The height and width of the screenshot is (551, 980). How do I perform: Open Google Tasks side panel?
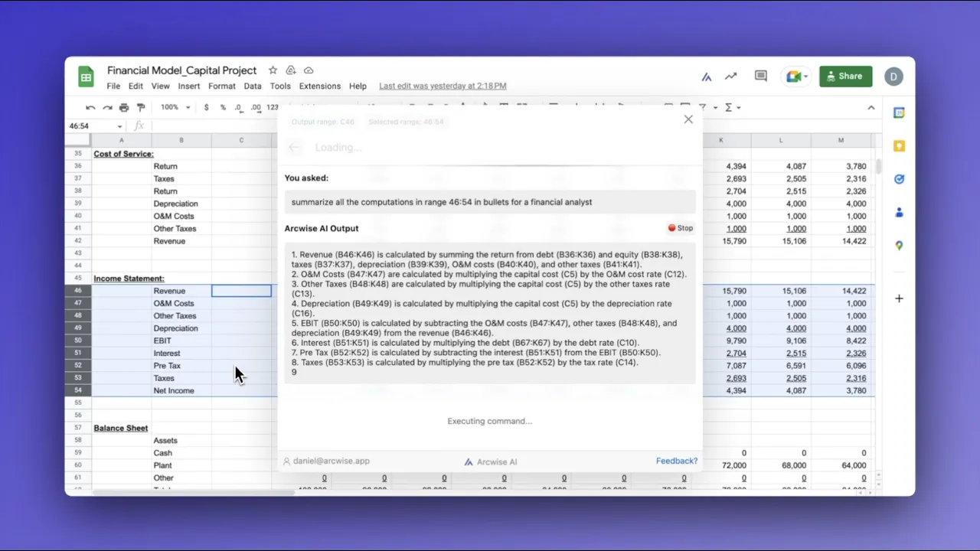[899, 179]
